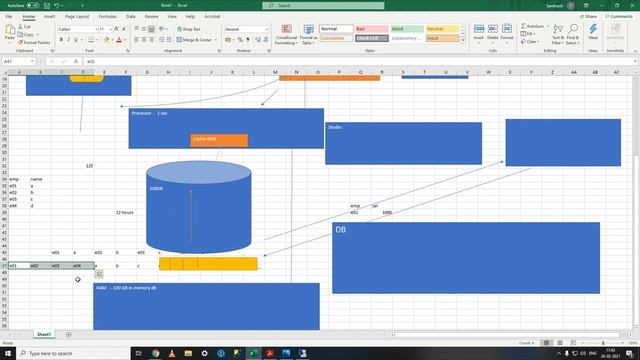Click the Copy icon
Screen dimensions: 640x360
click(x=20, y=34)
